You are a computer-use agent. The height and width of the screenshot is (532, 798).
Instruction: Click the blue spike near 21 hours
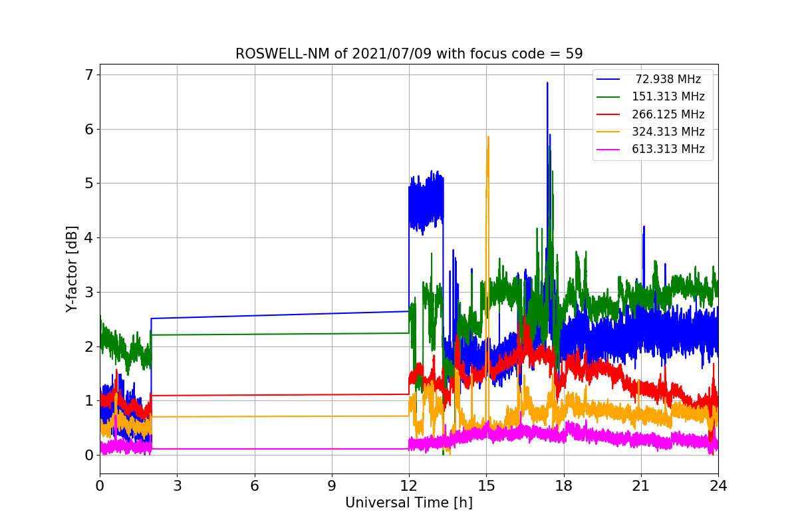tap(644, 227)
